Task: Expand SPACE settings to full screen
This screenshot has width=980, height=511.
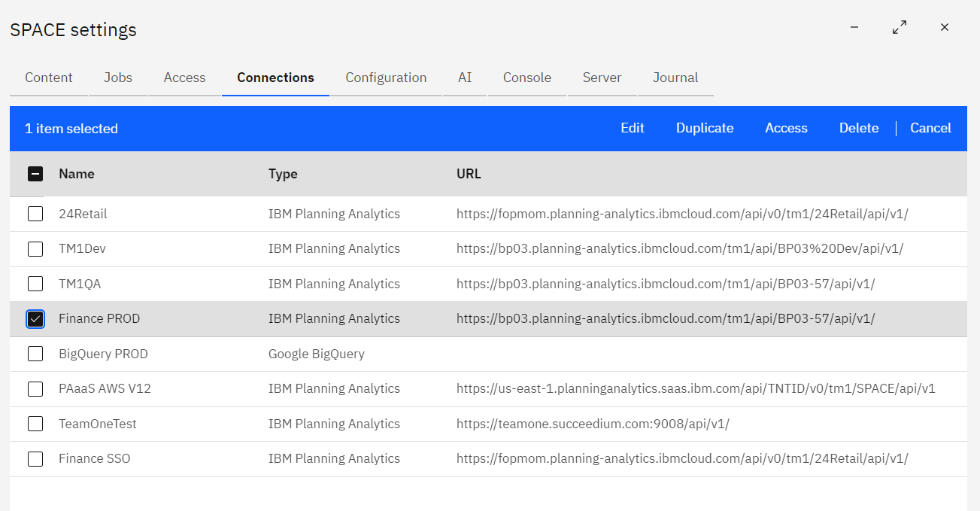Action: (900, 27)
